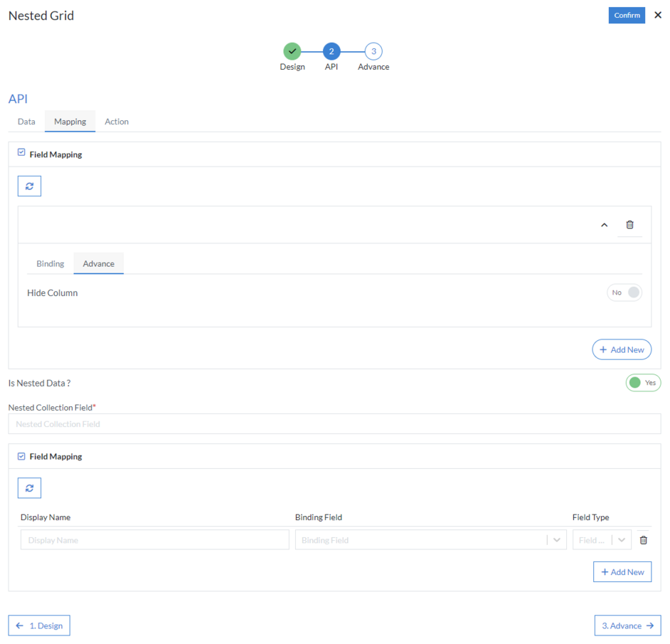Click the 3. Advance next button
670x644 pixels.
click(x=627, y=625)
